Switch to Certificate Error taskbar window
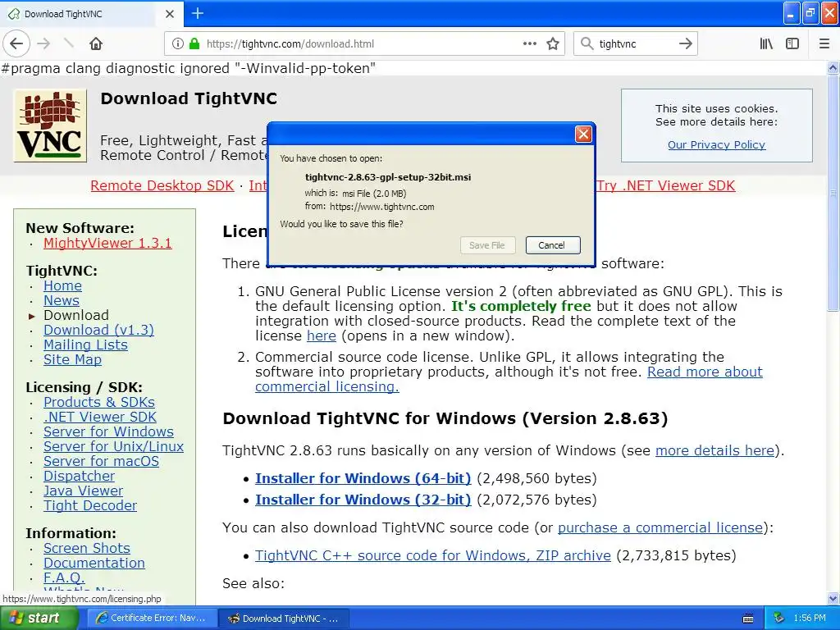The image size is (840, 630). click(152, 619)
